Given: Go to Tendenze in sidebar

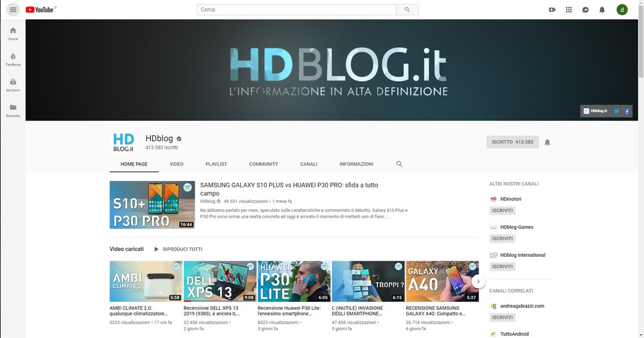Looking at the screenshot, I should click(13, 59).
